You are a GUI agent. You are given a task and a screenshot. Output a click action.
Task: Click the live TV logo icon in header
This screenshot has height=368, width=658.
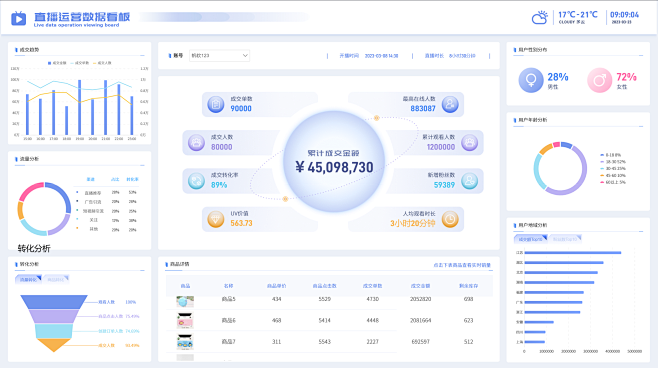pyautogui.click(x=18, y=18)
